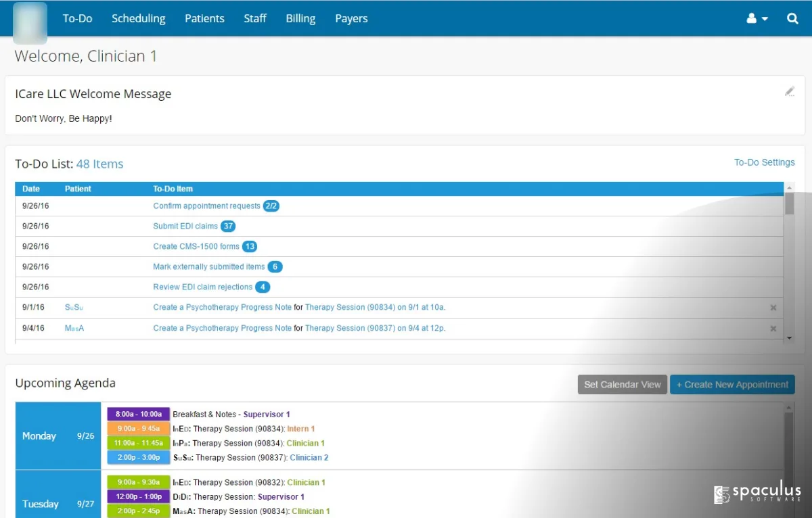
Task: Click the 9/4/16 date cell
Action: coord(33,329)
